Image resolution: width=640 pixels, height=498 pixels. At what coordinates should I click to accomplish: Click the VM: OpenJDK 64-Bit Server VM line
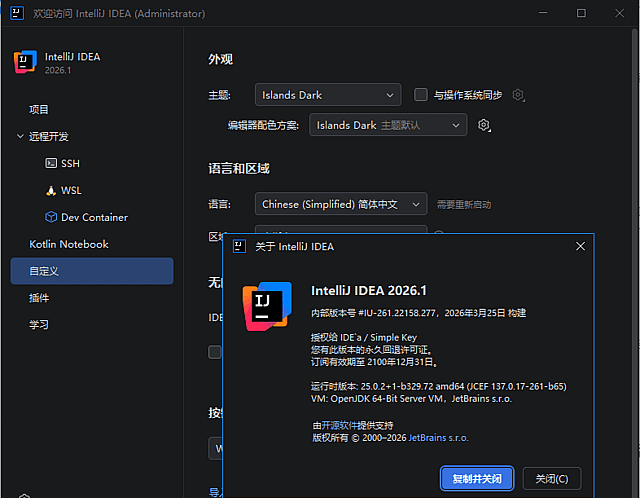[x=411, y=398]
